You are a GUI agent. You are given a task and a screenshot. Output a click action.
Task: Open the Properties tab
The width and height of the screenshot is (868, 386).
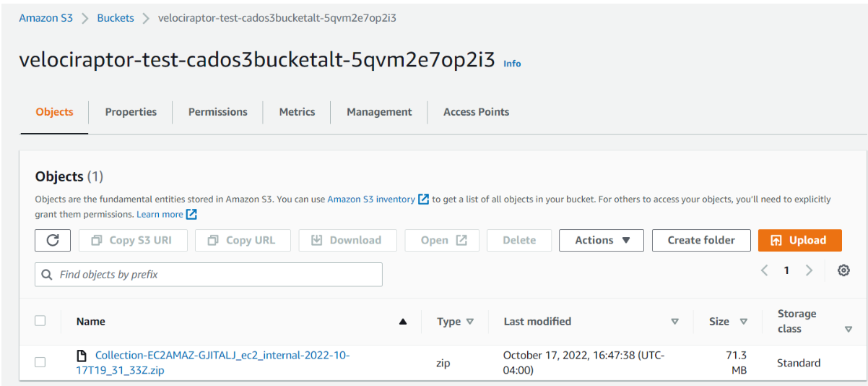tap(131, 112)
